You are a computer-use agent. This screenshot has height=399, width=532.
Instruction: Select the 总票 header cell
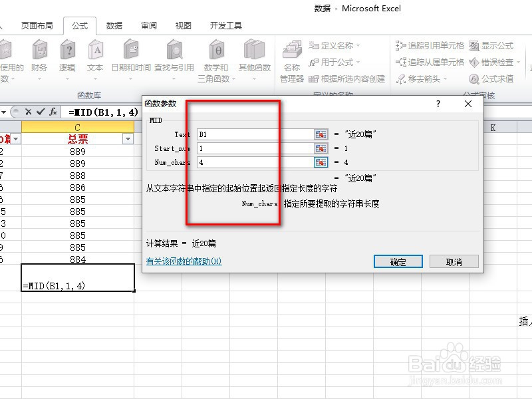[78, 139]
